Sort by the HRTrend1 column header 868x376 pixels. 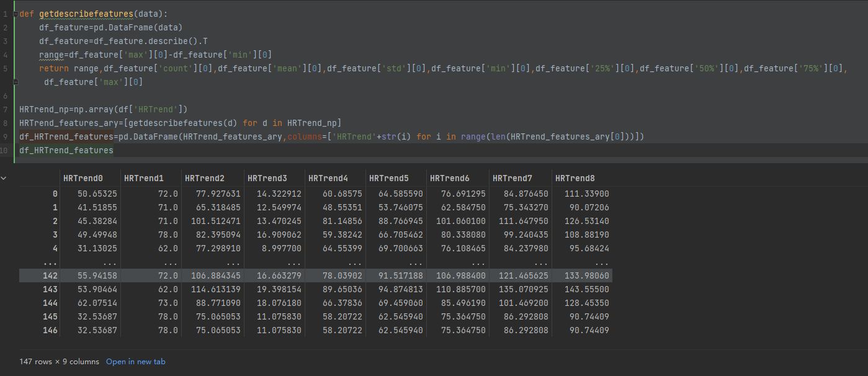pos(144,178)
